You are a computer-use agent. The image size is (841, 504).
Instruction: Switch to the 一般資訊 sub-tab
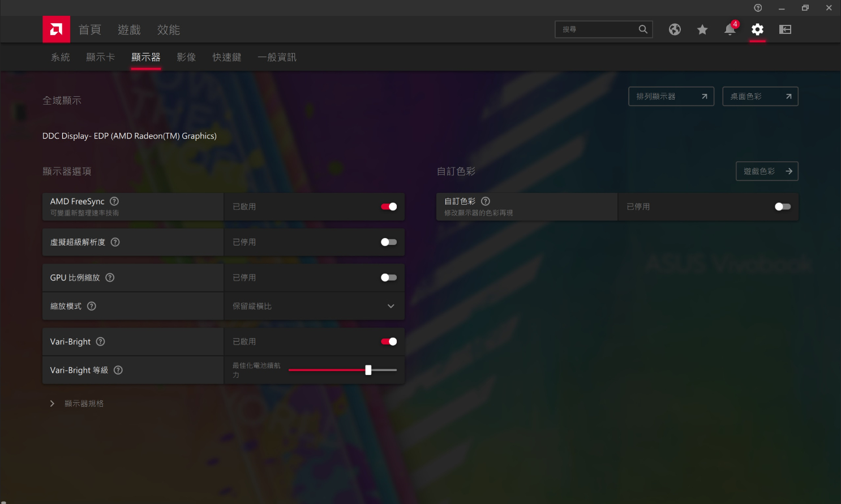(x=277, y=57)
